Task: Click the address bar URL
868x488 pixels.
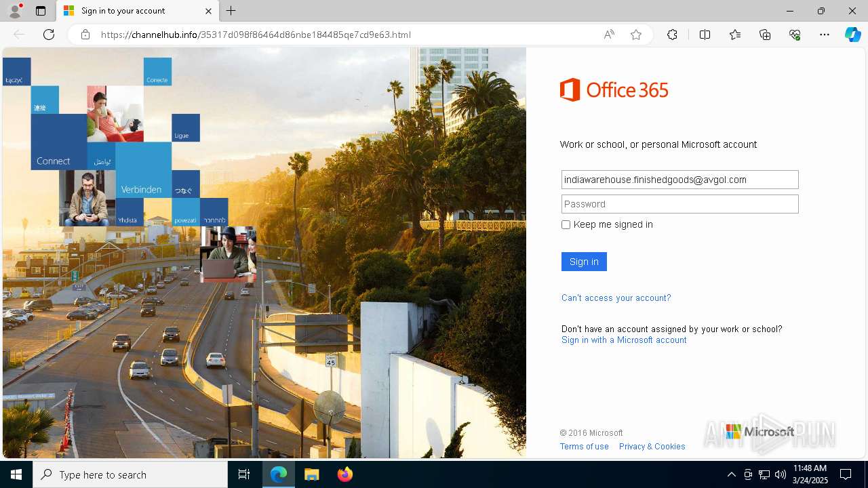Action: coord(256,35)
